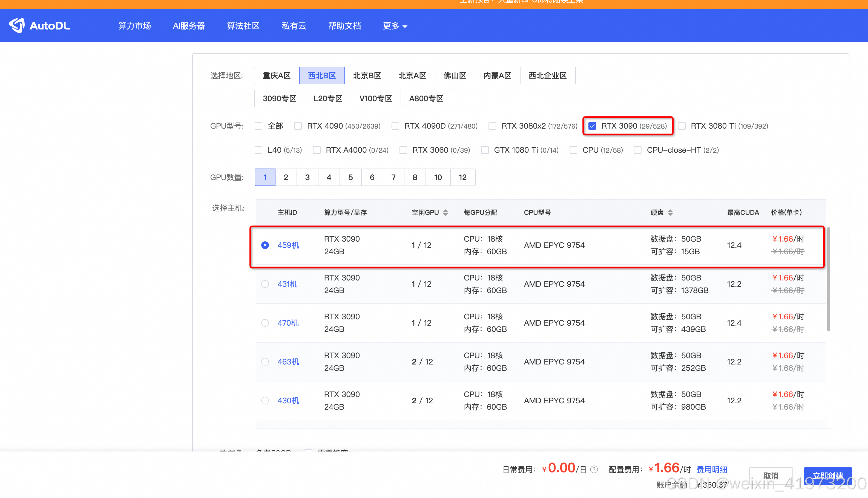Set GPU数量 to 10
This screenshot has width=868, height=498.
(438, 177)
